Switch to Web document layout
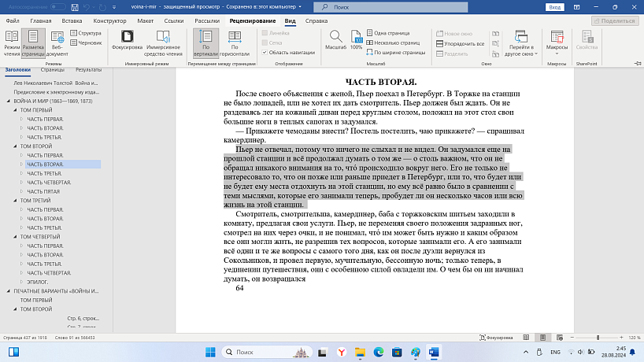The height and width of the screenshot is (362, 644). click(x=57, y=42)
